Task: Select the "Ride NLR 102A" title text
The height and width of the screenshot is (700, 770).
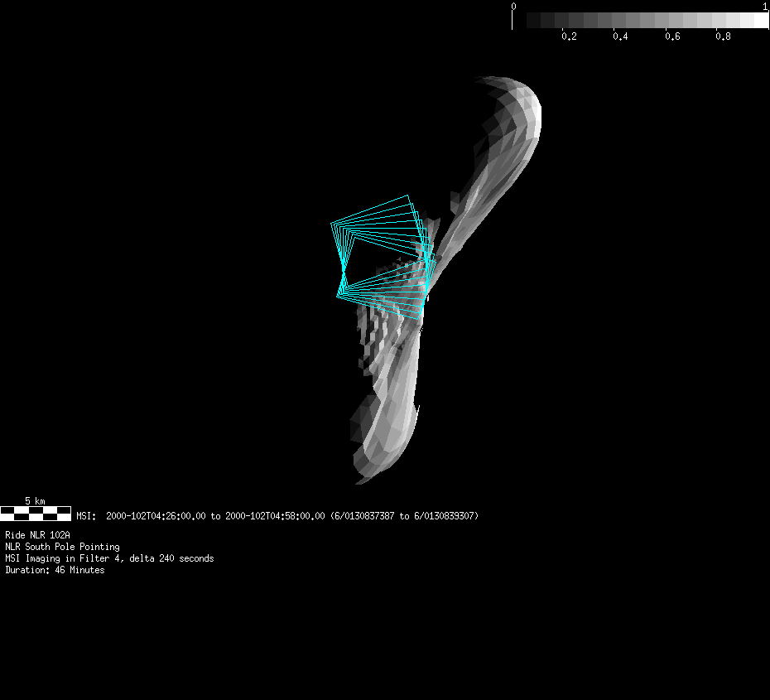Action: (x=37, y=535)
